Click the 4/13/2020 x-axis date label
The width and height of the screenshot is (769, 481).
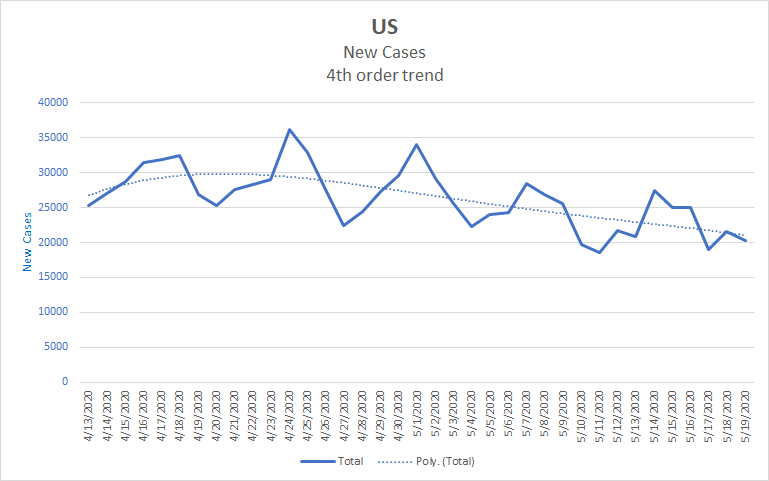[x=88, y=416]
